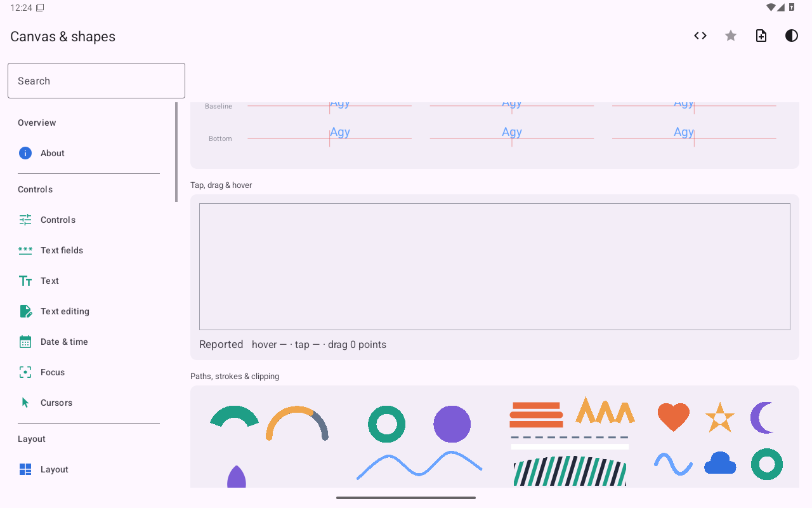Click the "Canvas & shapes" page title
812x508 pixels.
click(x=63, y=36)
